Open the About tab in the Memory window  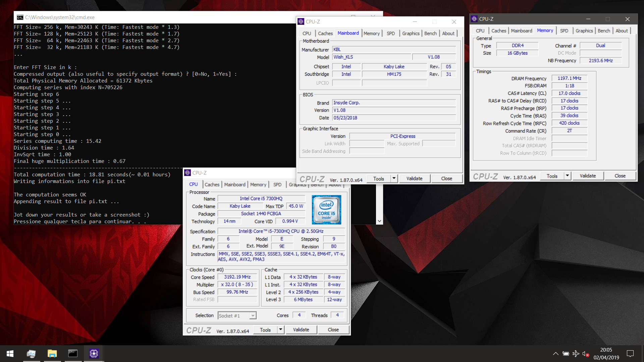(622, 31)
